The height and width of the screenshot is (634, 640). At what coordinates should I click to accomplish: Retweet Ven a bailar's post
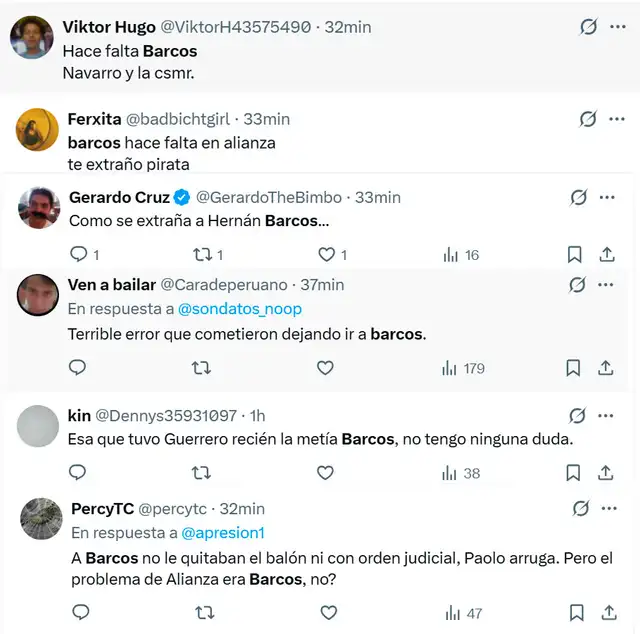[x=201, y=368]
